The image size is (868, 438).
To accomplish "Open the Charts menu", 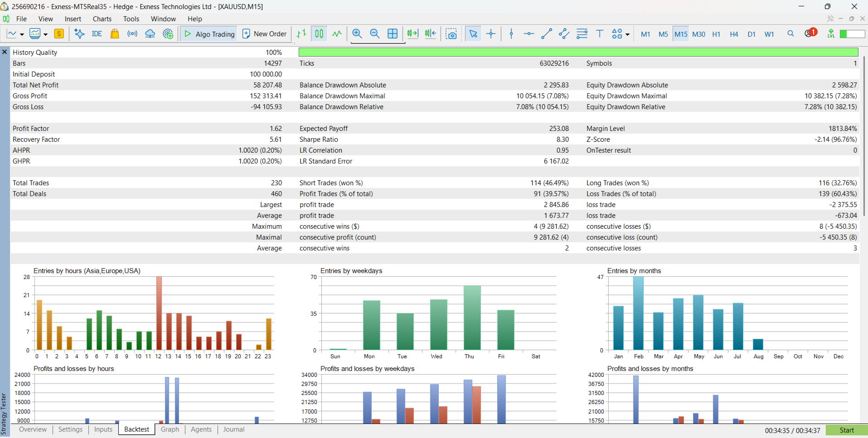I will [x=102, y=19].
